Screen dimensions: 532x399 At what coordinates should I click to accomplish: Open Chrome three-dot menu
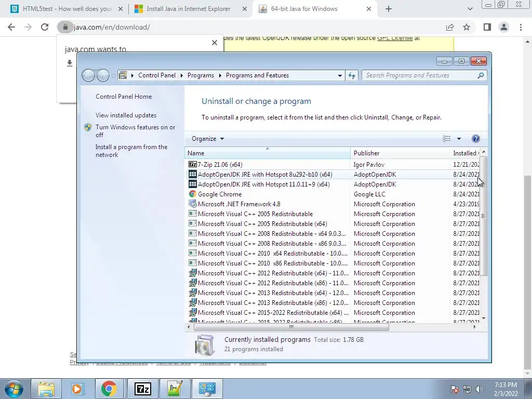(521, 27)
